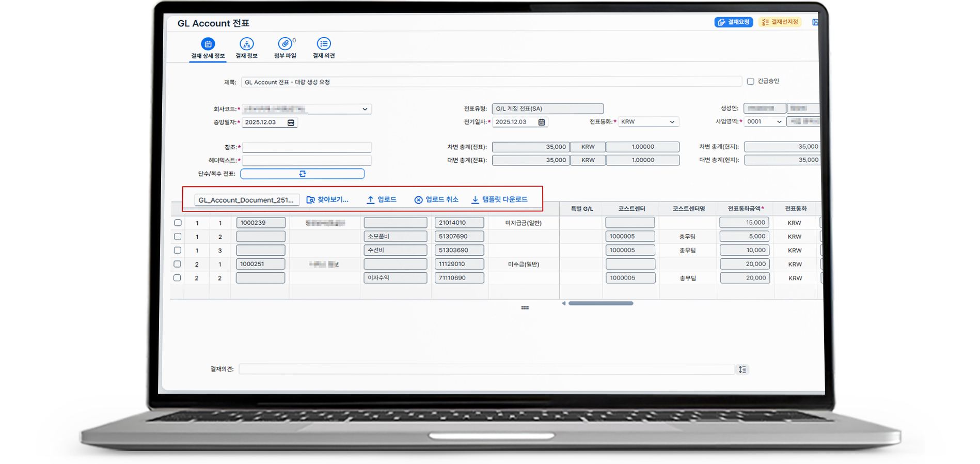
Task: Open the 결재 의견 list icon
Action: (x=324, y=44)
